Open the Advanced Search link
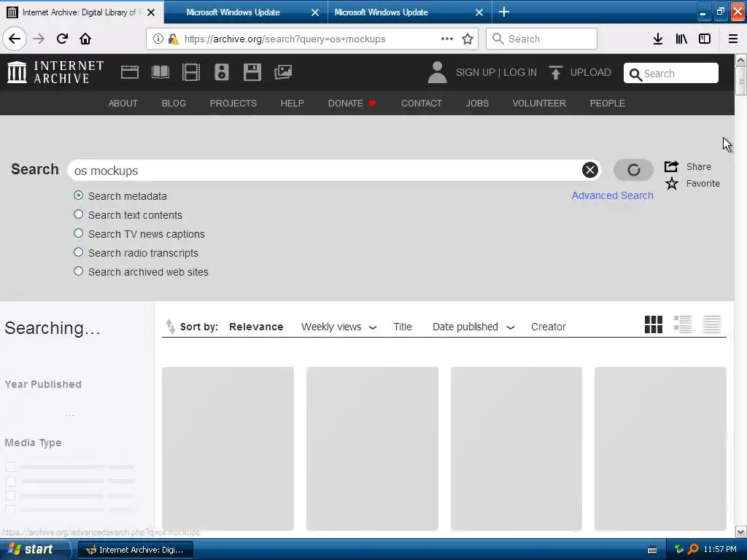Image resolution: width=747 pixels, height=560 pixels. coord(612,195)
